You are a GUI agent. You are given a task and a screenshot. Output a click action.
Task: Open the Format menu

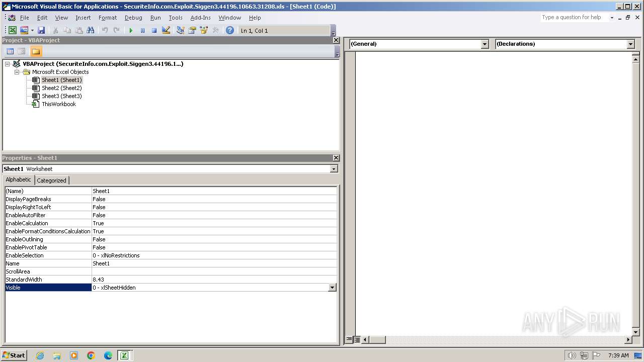pyautogui.click(x=108, y=18)
